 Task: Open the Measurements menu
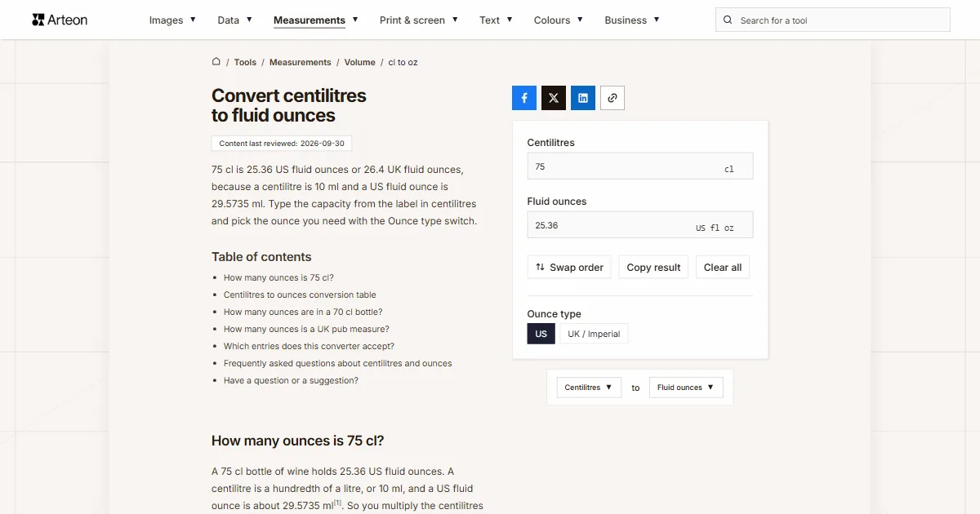pos(316,20)
